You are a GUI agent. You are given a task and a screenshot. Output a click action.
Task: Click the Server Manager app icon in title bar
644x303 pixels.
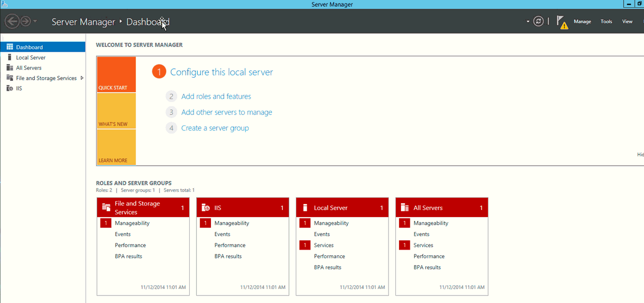5,4
